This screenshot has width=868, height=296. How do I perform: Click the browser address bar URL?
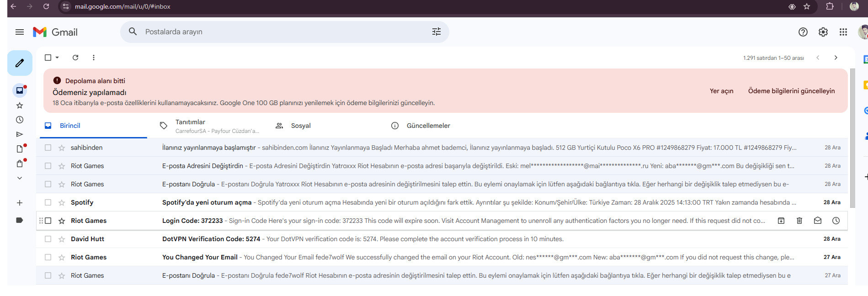coord(122,6)
